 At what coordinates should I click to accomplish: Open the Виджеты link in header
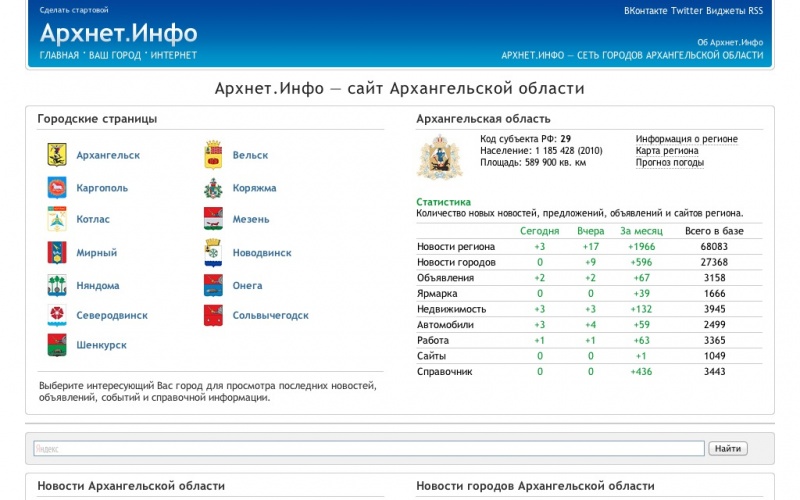(726, 11)
